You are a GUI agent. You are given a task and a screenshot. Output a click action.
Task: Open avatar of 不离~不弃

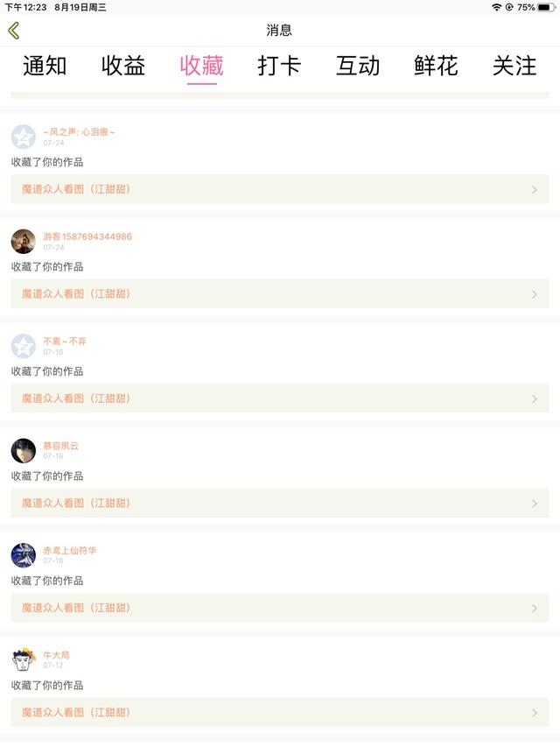(24, 346)
